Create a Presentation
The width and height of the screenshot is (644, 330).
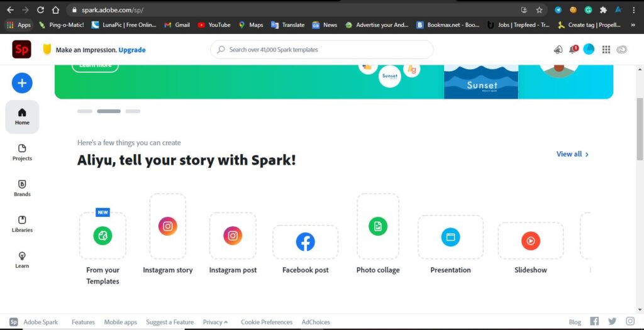(450, 237)
